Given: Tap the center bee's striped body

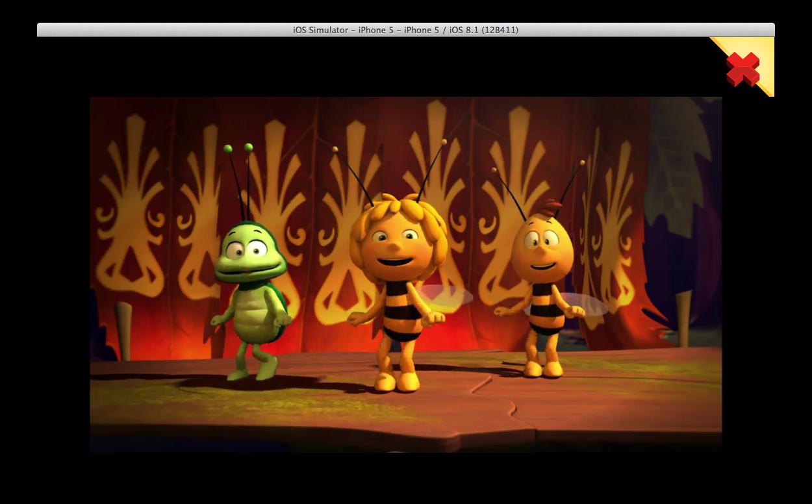Looking at the screenshot, I should point(401,310).
